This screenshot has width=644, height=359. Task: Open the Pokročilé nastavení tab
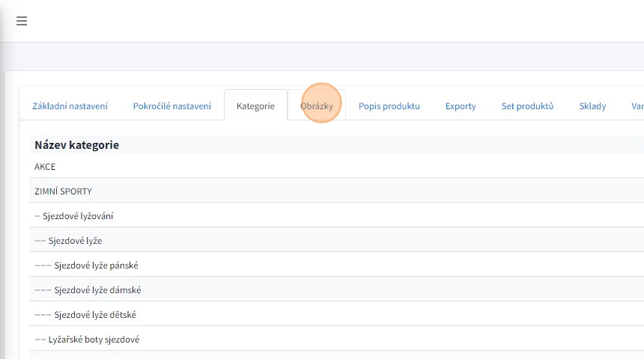click(x=172, y=106)
